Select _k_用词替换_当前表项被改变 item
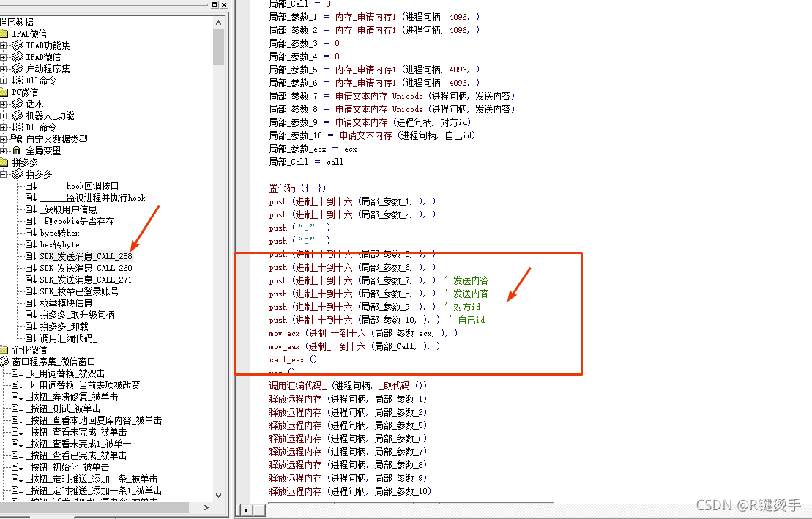The width and height of the screenshot is (812, 519). (83, 385)
